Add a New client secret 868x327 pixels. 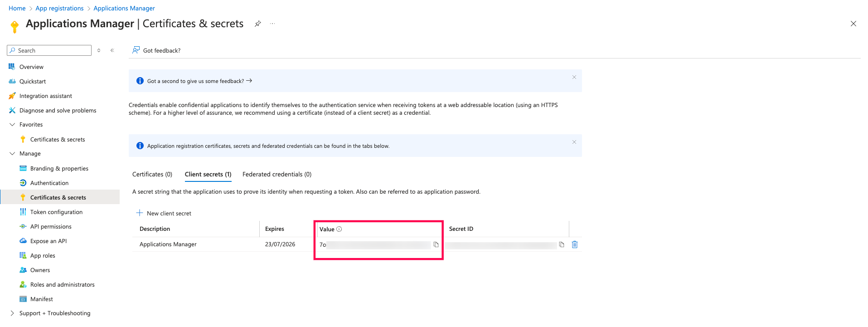coord(164,213)
